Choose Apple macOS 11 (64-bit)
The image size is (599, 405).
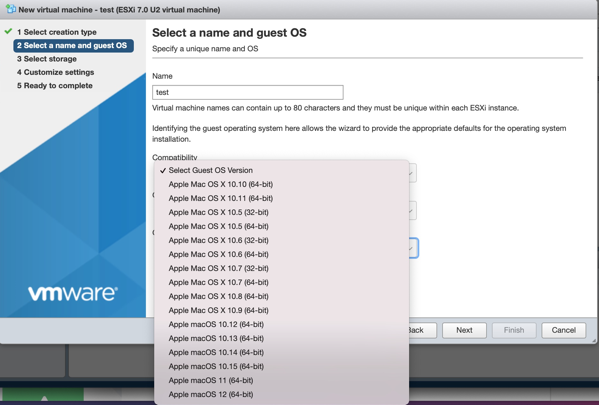(x=282, y=381)
